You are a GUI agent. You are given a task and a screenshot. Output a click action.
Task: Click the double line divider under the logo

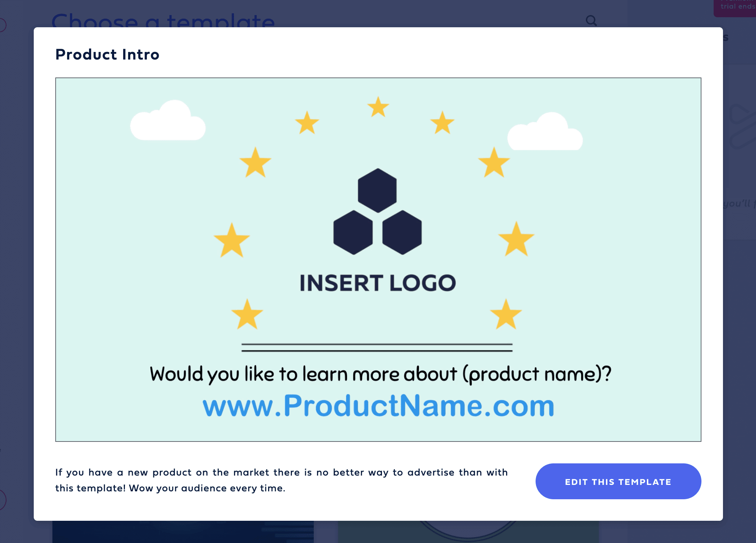[x=377, y=348]
